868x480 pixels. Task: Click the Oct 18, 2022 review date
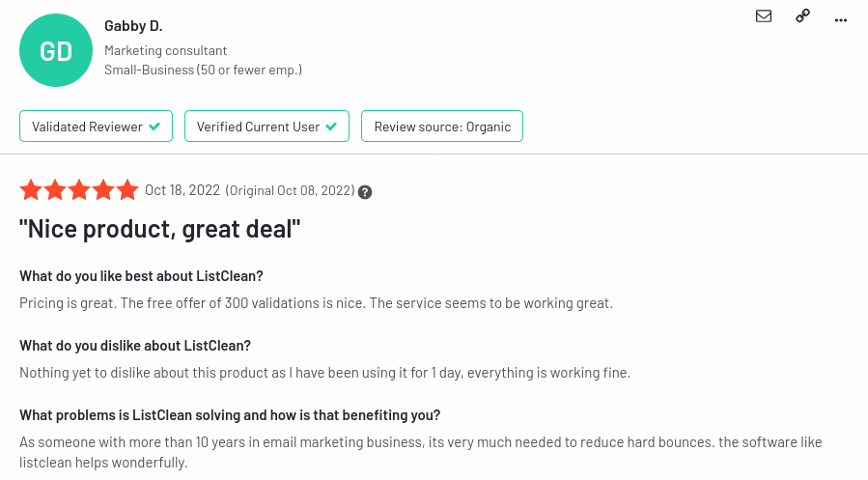coord(182,190)
